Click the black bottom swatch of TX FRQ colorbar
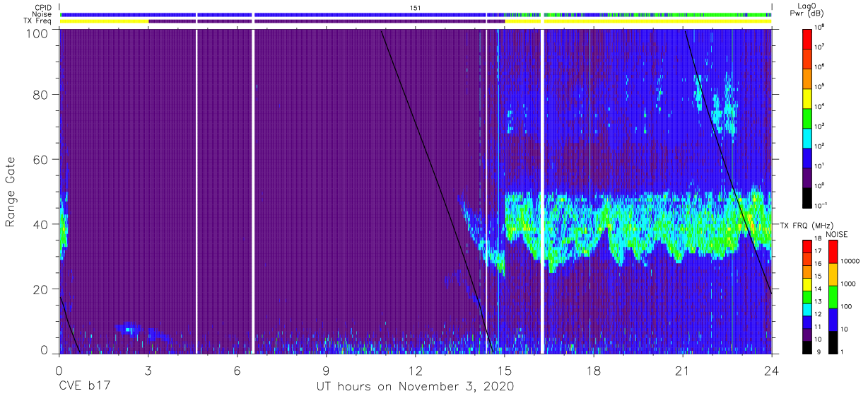Screen dimensions: 868x401 809,347
